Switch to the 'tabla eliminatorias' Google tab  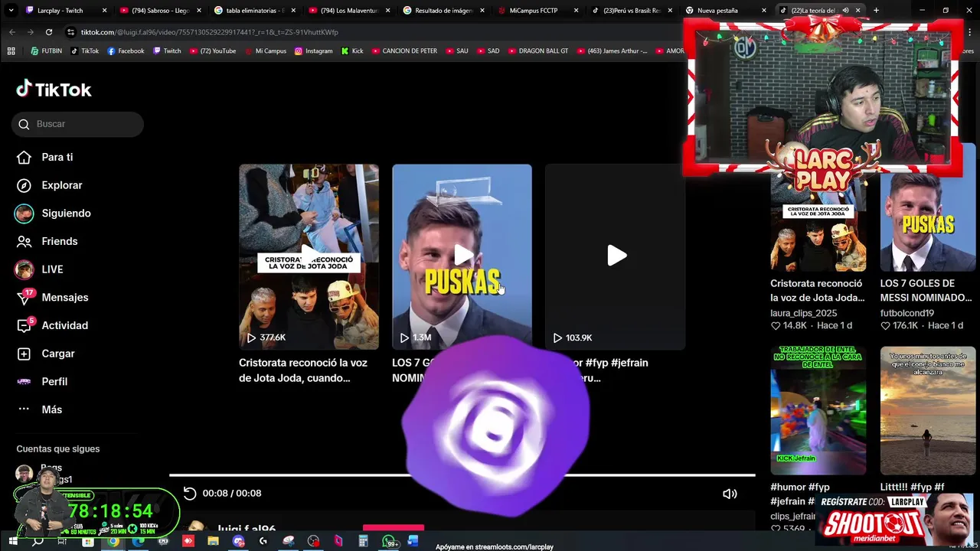point(254,11)
